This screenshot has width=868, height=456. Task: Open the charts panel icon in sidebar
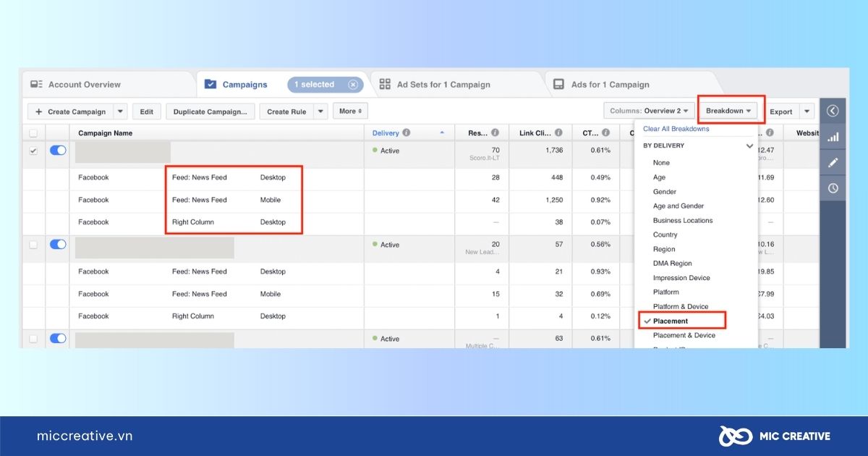point(833,137)
